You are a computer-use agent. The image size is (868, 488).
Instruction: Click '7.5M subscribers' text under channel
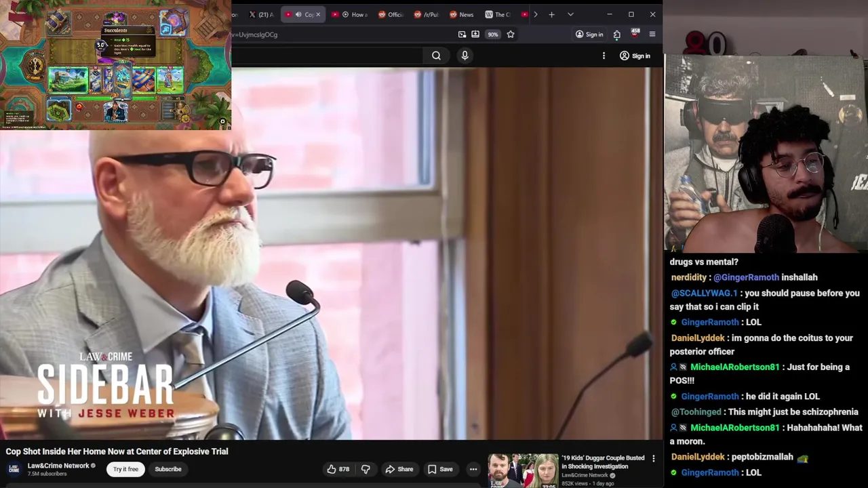47,474
